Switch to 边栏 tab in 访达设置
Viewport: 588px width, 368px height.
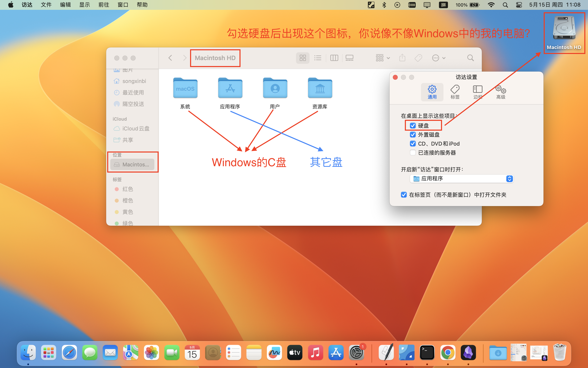478,92
